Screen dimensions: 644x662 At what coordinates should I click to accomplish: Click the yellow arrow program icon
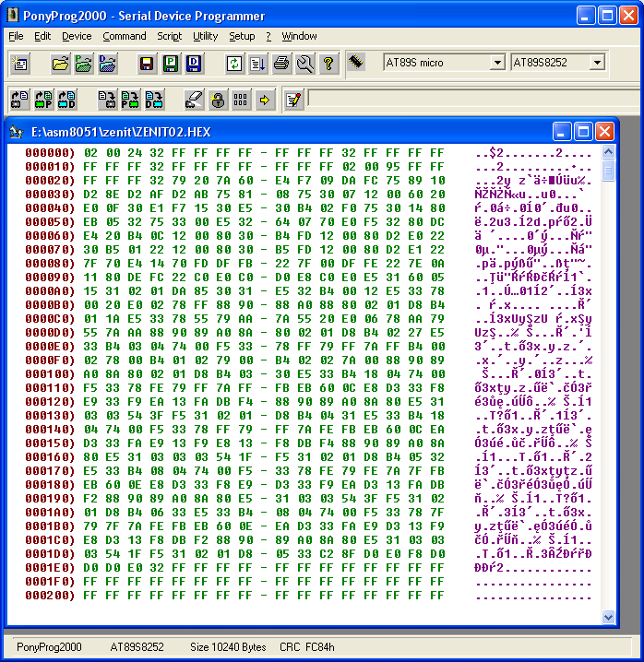click(x=265, y=100)
